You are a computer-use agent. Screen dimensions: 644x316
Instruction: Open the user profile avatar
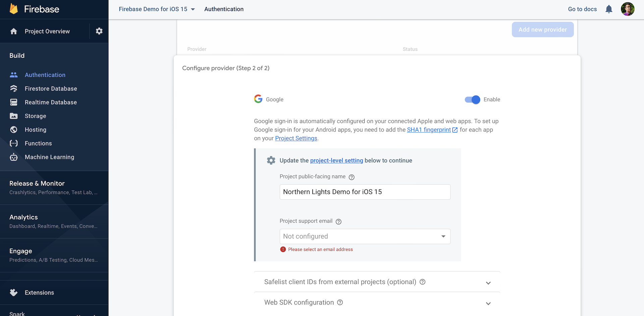(x=627, y=9)
